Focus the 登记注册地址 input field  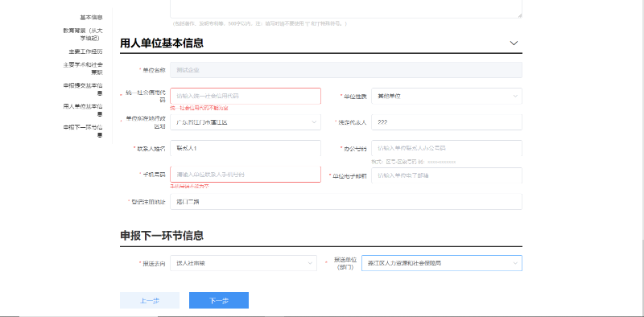point(346,202)
